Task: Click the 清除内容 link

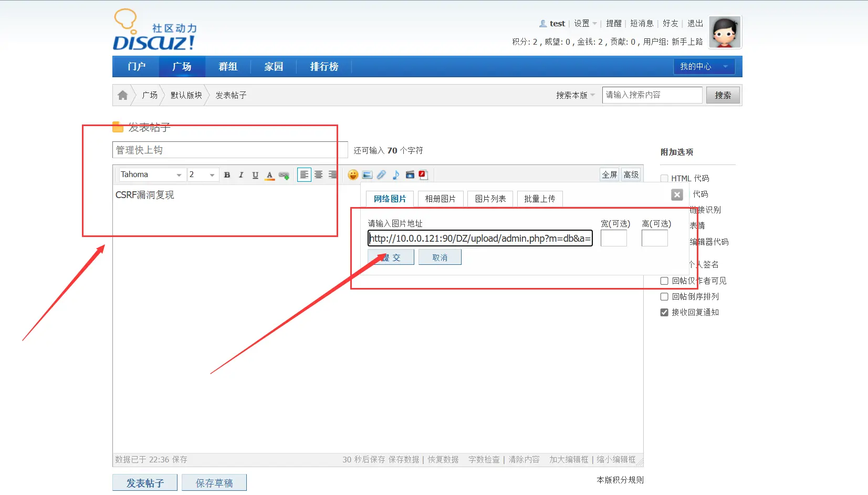Action: click(x=524, y=460)
